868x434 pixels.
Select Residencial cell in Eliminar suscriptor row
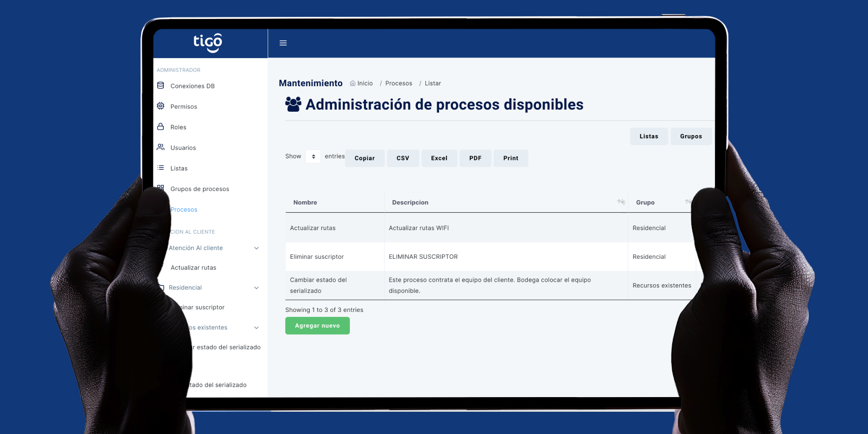pos(662,257)
